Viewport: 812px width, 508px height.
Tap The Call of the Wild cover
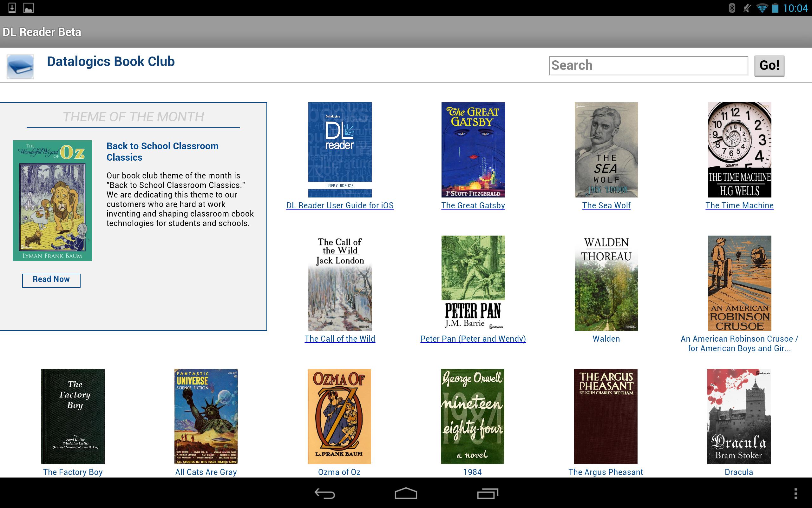(340, 283)
